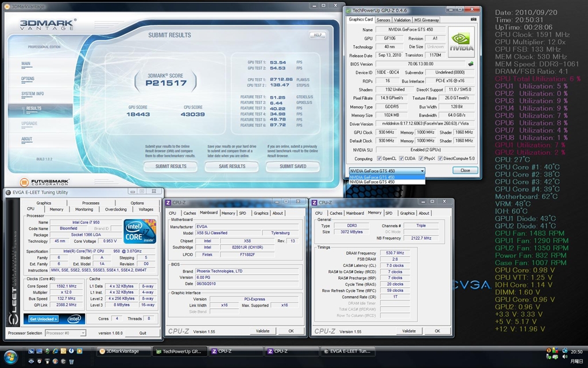Select the highlighted first NVIDIA GeForce GTS 450 option
This screenshot has width=588, height=368.
[387, 177]
